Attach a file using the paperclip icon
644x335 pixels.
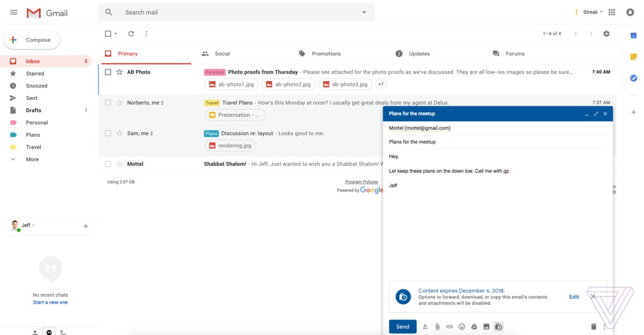pos(437,326)
